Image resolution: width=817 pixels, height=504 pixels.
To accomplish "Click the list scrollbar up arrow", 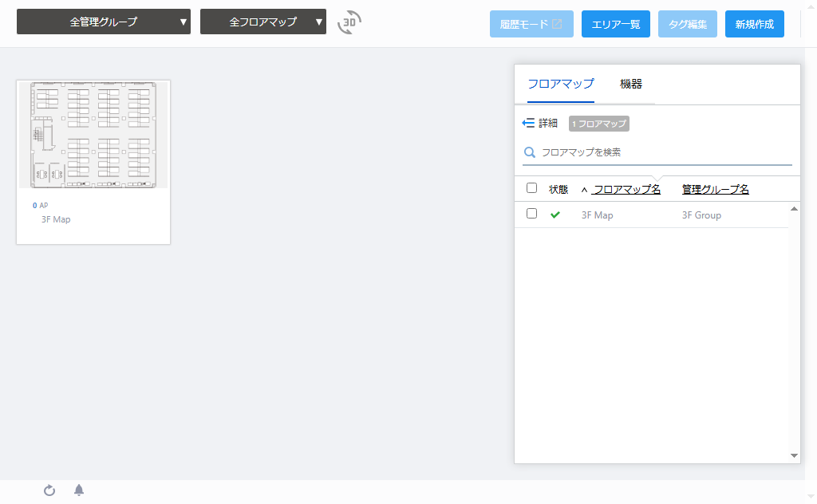I will [794, 209].
